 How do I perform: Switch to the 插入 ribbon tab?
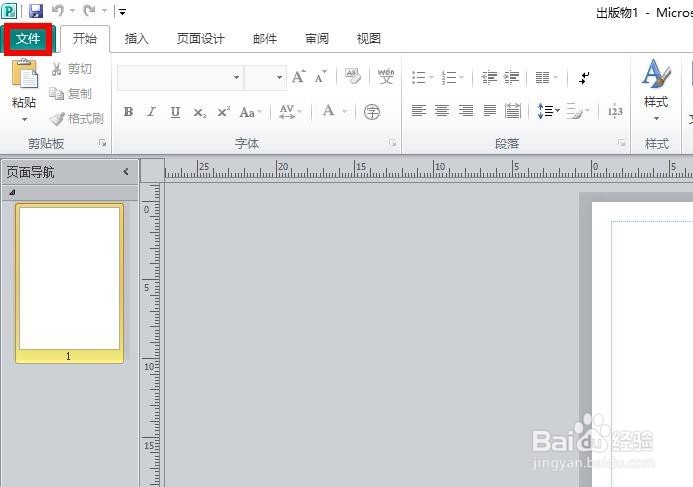click(x=136, y=39)
